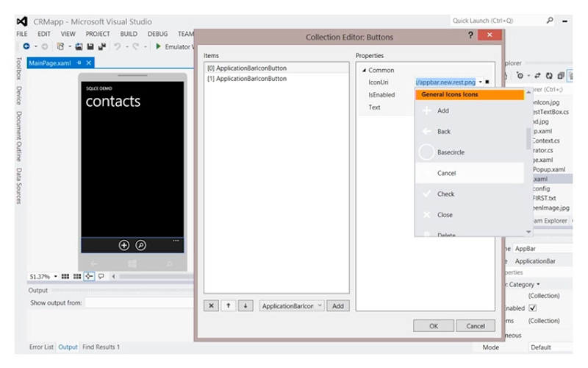The image size is (588, 368).
Task: Move the item up with the arrow button
Action: point(228,305)
